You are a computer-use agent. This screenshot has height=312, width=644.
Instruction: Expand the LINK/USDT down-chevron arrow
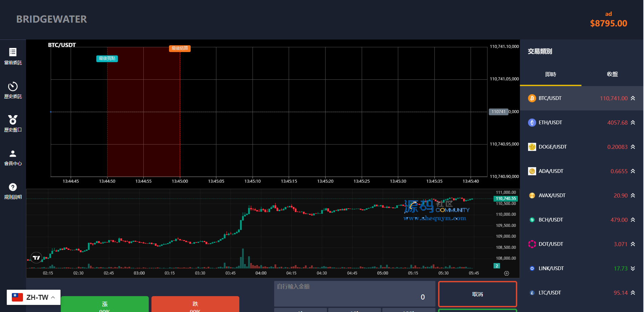(633, 268)
